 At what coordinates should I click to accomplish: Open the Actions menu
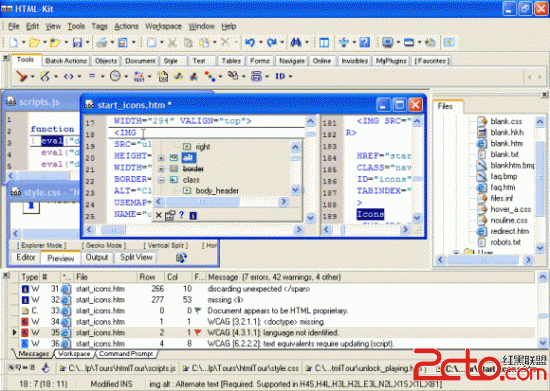(x=126, y=26)
